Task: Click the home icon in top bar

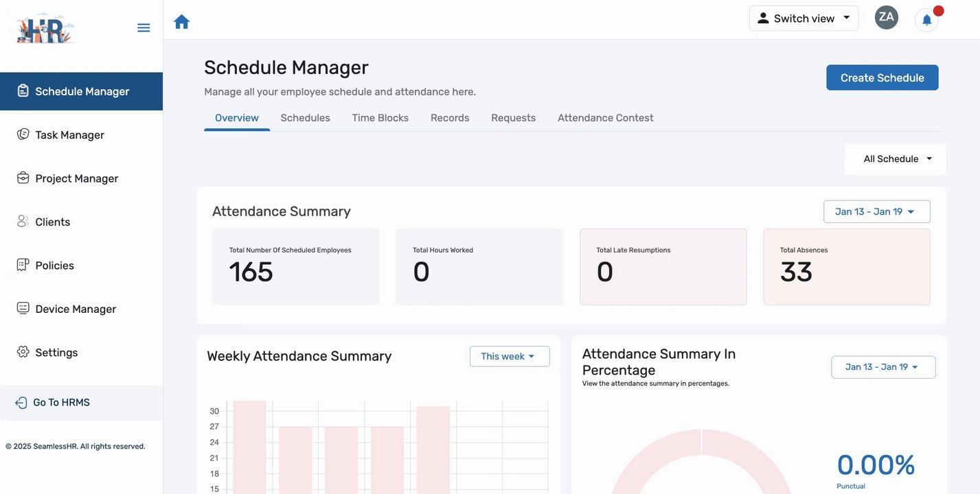Action: pos(181,22)
